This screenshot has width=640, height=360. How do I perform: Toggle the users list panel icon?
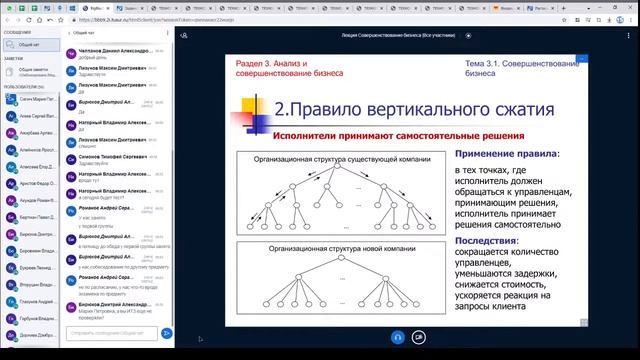tap(184, 36)
